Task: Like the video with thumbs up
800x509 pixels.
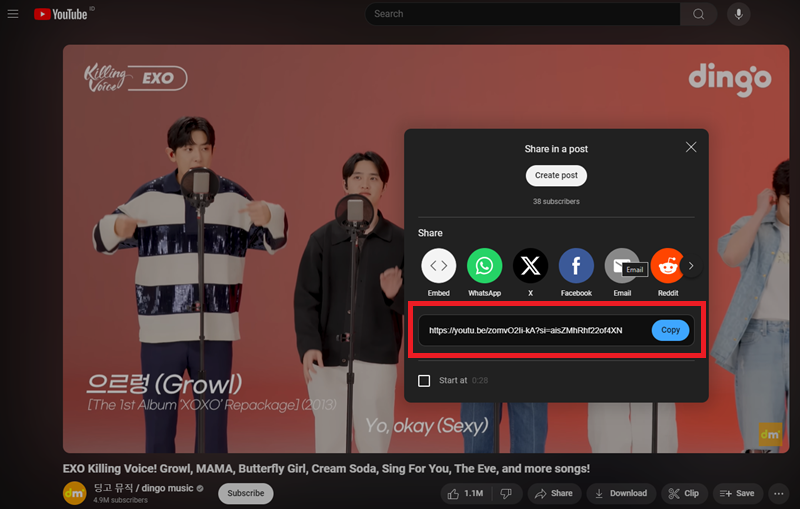Action: 467,493
